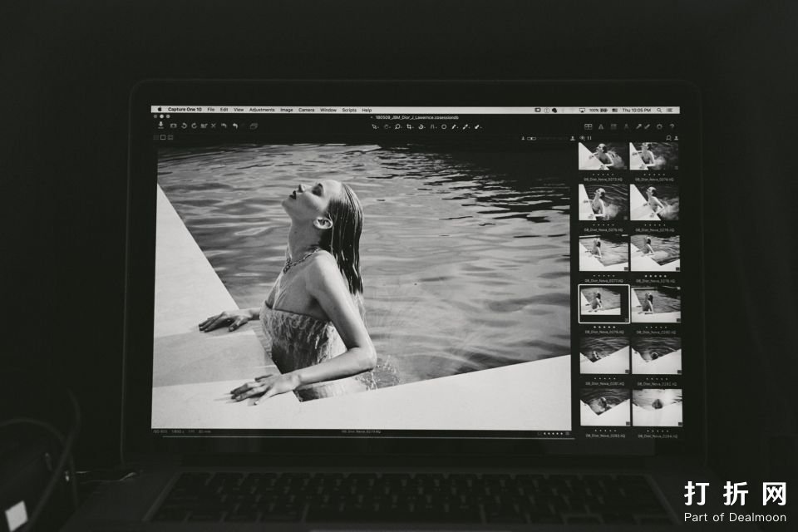The width and height of the screenshot is (798, 532).
Task: Open the Adjustments menu
Action: click(262, 110)
